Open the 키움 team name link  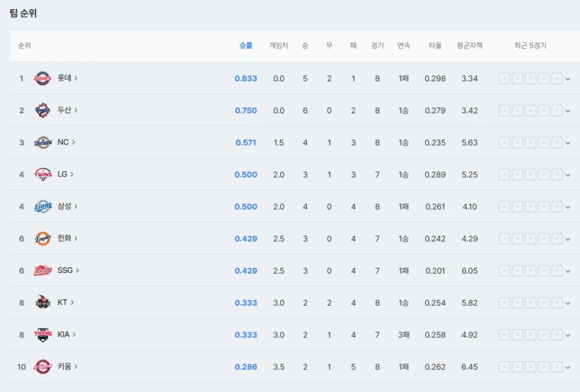tap(67, 367)
